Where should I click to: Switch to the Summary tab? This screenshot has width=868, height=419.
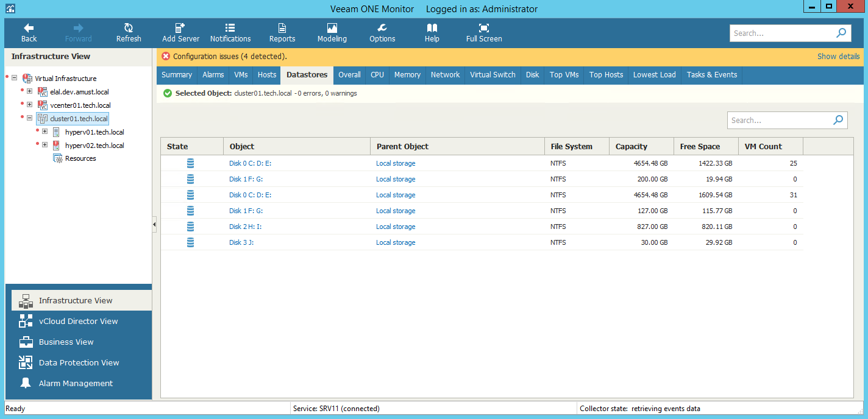point(177,75)
